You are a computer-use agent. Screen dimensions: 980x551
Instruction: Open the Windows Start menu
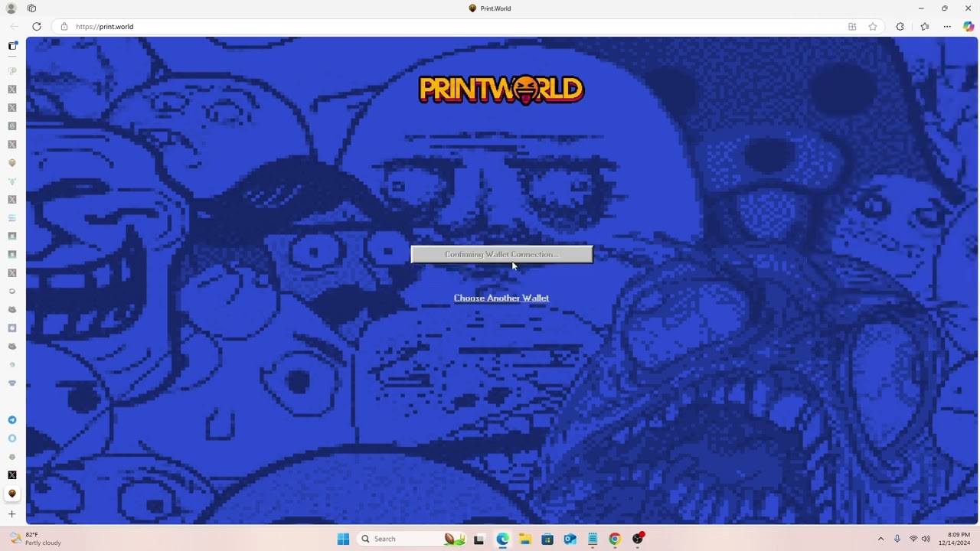(x=343, y=539)
